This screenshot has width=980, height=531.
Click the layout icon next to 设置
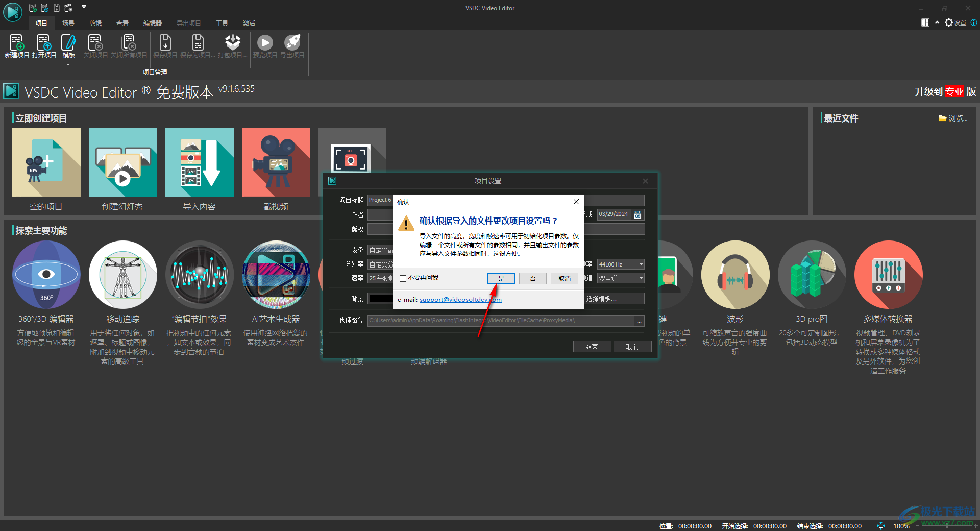pos(925,22)
